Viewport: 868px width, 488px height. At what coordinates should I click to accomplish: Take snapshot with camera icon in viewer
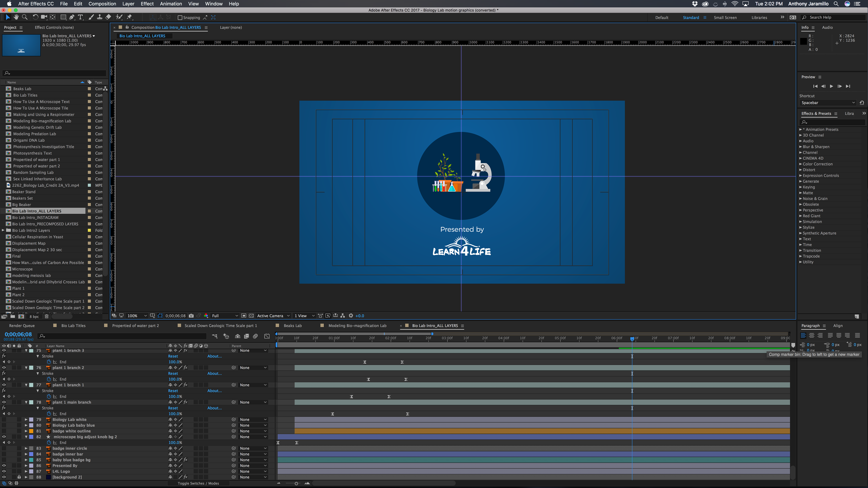(x=191, y=316)
